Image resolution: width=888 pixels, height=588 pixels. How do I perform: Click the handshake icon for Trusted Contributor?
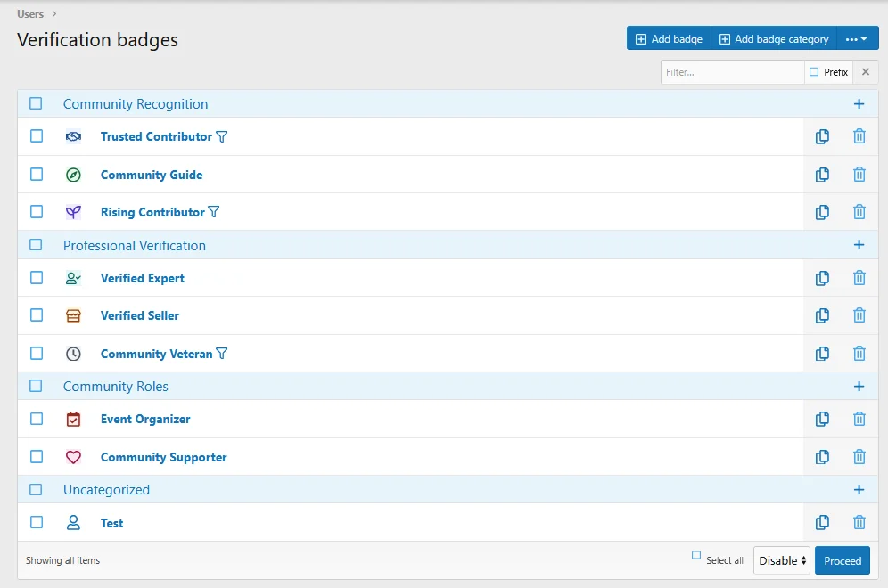pos(73,136)
